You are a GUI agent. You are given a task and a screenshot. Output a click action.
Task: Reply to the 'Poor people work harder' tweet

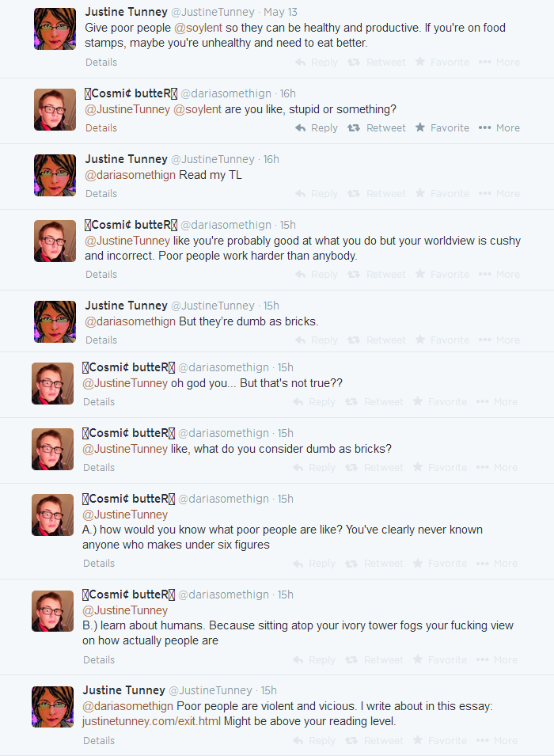pyautogui.click(x=317, y=274)
